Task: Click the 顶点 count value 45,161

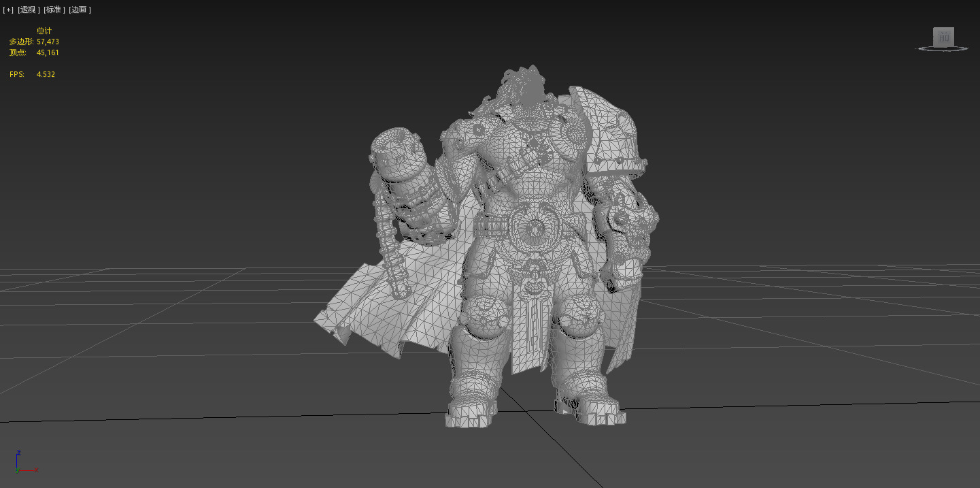Action: pyautogui.click(x=48, y=52)
